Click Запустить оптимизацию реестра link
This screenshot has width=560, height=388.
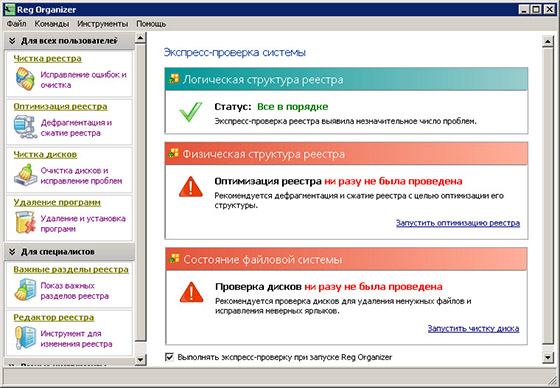coord(458,223)
